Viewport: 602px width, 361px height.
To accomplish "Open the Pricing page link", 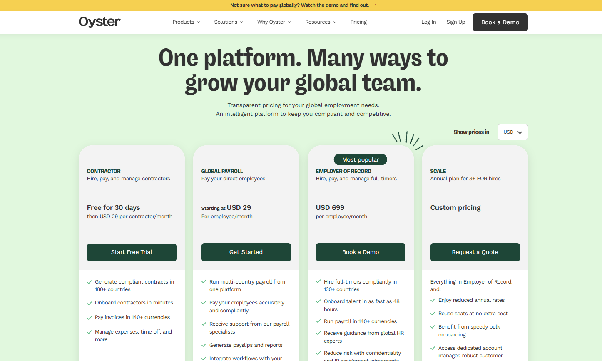I will point(359,22).
